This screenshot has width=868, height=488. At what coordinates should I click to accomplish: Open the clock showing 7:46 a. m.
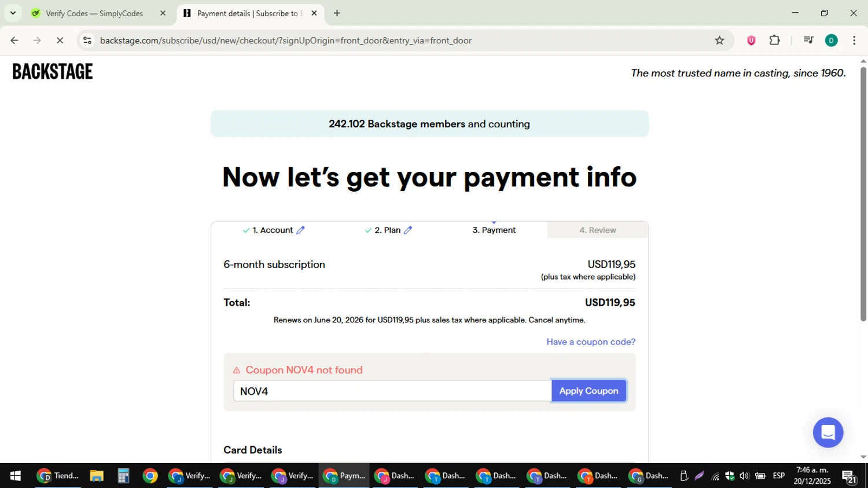pos(812,476)
